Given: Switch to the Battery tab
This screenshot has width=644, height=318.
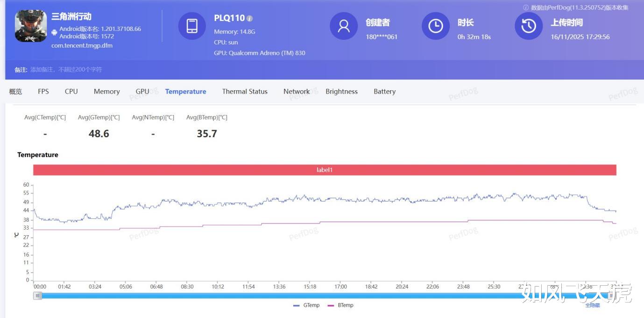Looking at the screenshot, I should click(385, 92).
